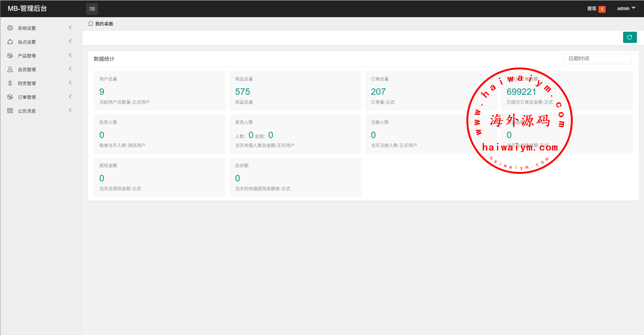Select the 我的桌面 tab
The image size is (644, 335).
pyautogui.click(x=104, y=24)
